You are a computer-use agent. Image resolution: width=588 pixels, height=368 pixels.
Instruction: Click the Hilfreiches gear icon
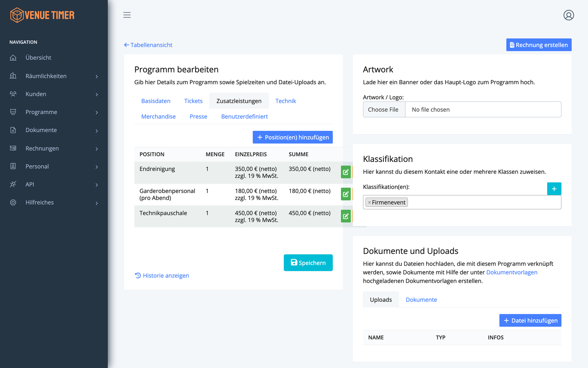click(13, 202)
